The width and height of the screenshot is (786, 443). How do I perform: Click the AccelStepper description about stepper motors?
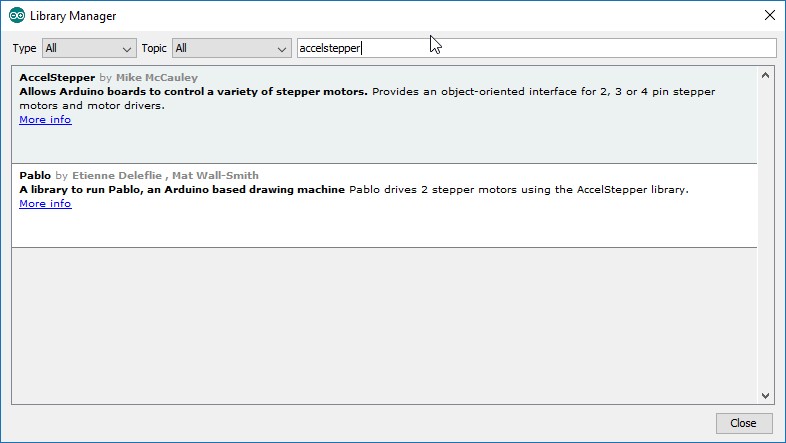click(x=193, y=91)
